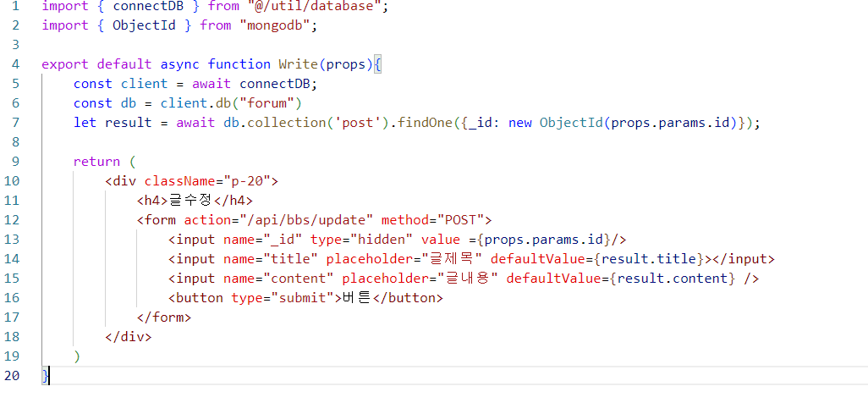Click the 버튼 button label text
Image resolution: width=868 pixels, height=403 pixels.
click(357, 298)
